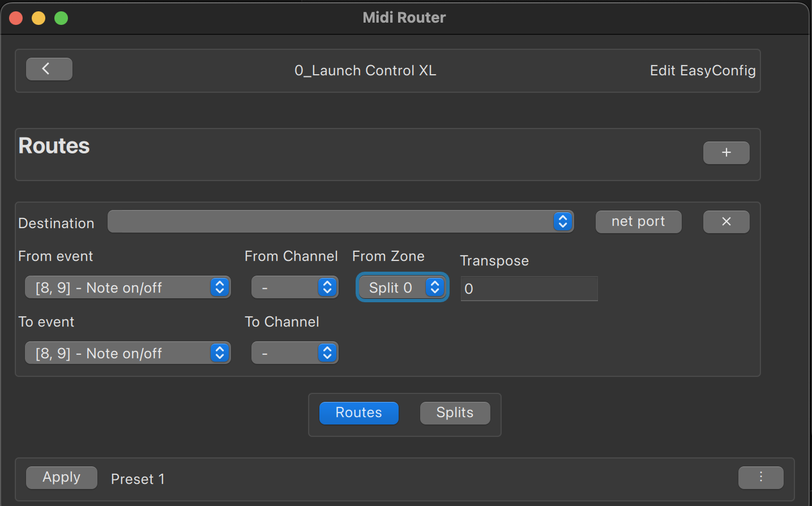Click yellow minimize window button
The height and width of the screenshot is (506, 812).
39,18
